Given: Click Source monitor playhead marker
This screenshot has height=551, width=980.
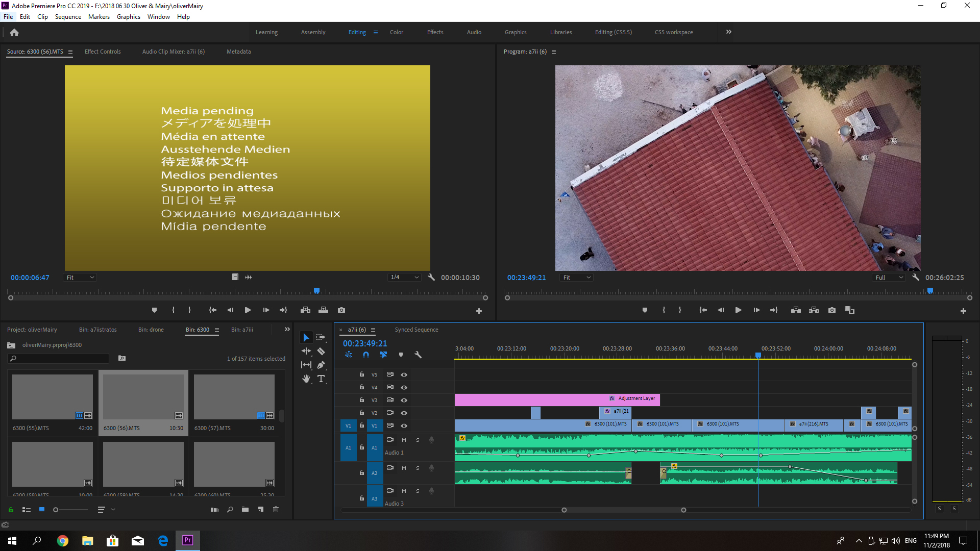Looking at the screenshot, I should click(316, 291).
